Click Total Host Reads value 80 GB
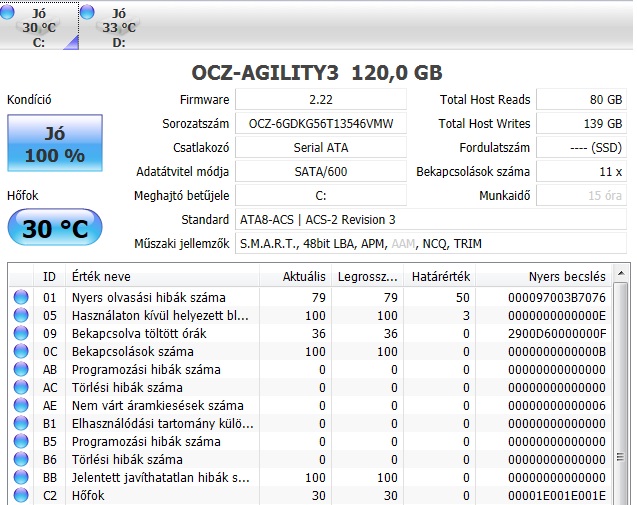The height and width of the screenshot is (505, 637). tap(581, 100)
